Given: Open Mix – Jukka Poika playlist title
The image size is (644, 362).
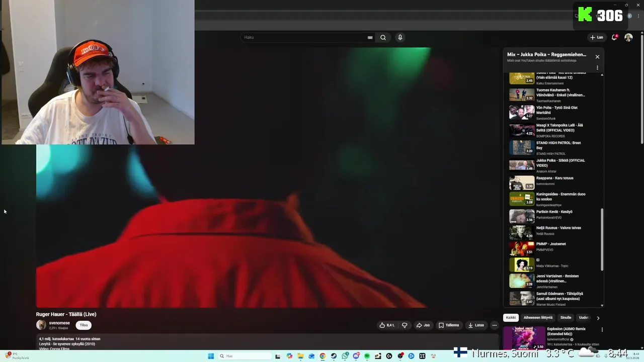Looking at the screenshot, I should 546,54.
